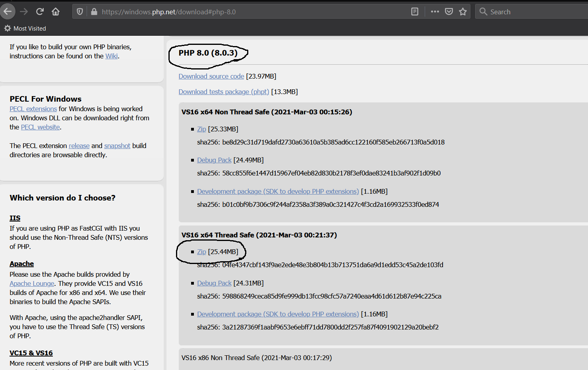Viewport: 588px width, 370px height.
Task: Browse the PECL release directory link
Action: click(79, 146)
